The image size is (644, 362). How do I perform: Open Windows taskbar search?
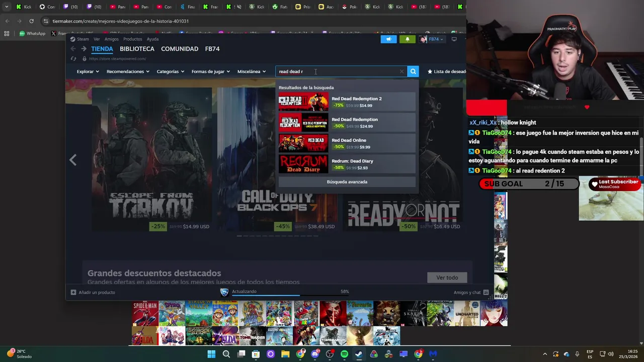[226, 354]
